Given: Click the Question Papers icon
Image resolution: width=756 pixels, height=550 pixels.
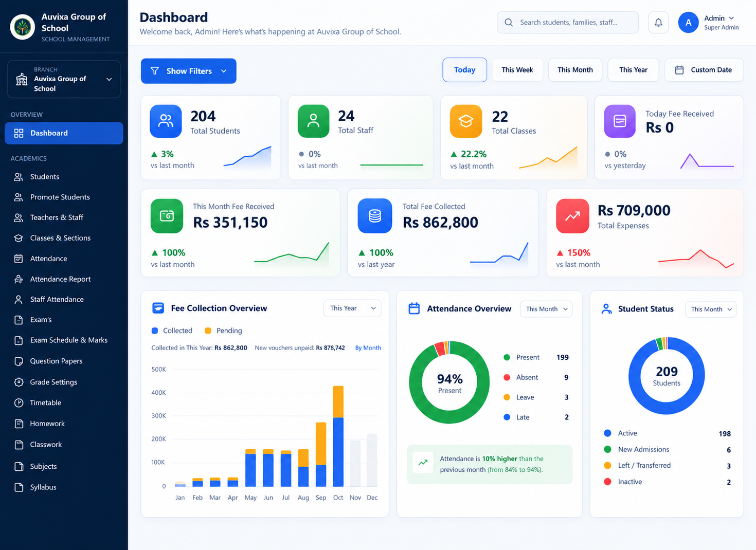Looking at the screenshot, I should (19, 361).
